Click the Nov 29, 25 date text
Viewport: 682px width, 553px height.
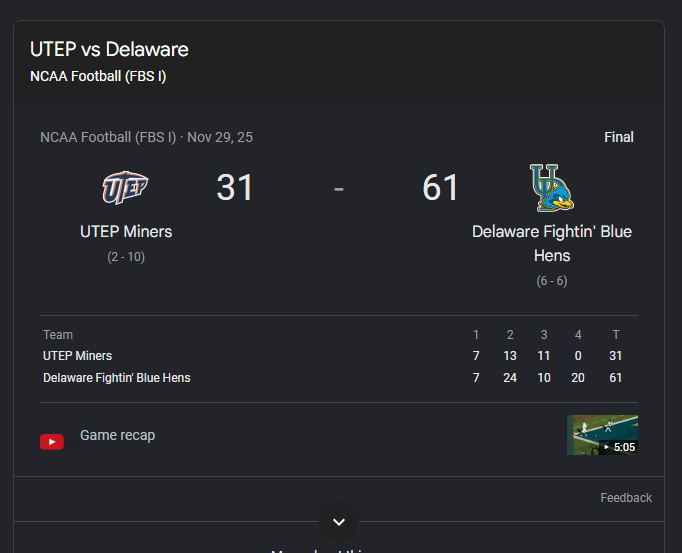point(220,137)
